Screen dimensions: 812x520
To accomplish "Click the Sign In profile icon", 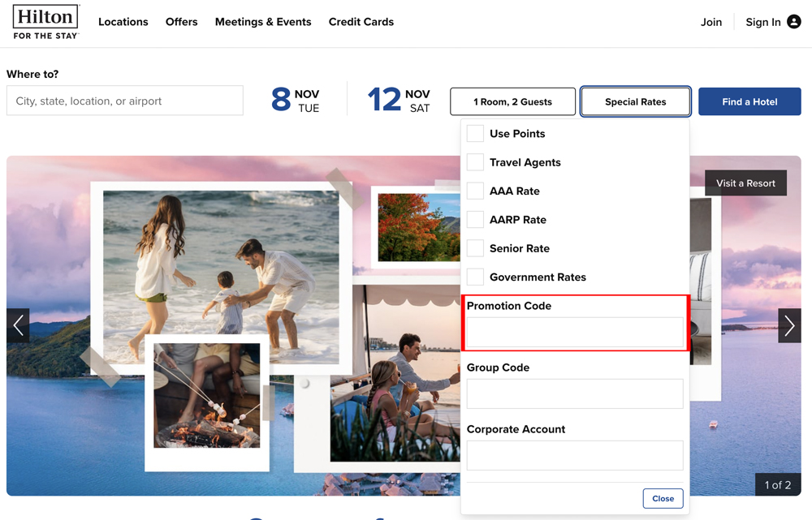I will [793, 22].
